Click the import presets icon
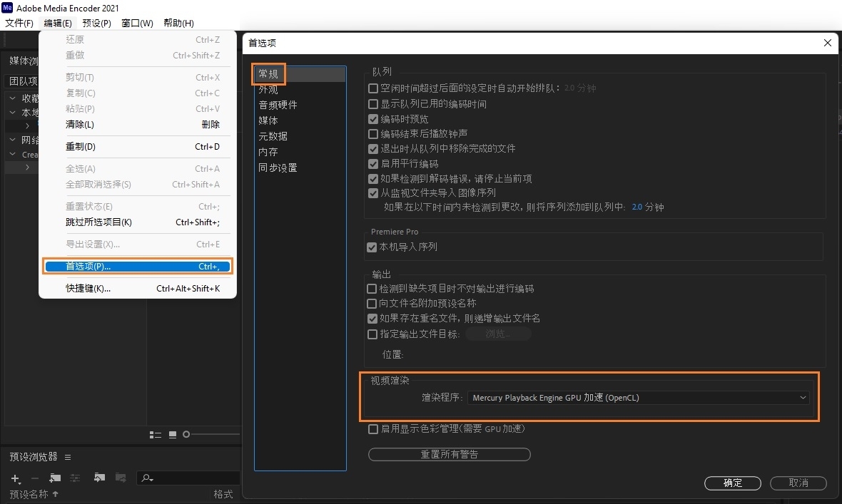842x504 pixels. click(99, 477)
